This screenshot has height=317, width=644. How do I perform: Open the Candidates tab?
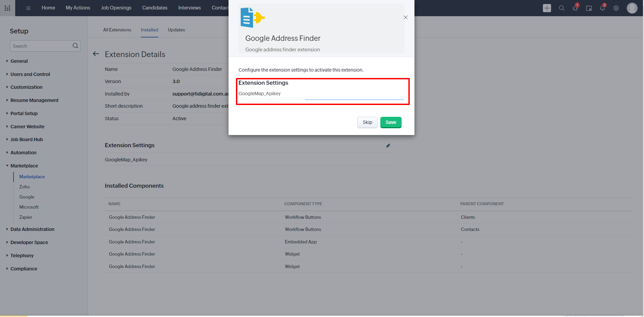pos(155,8)
